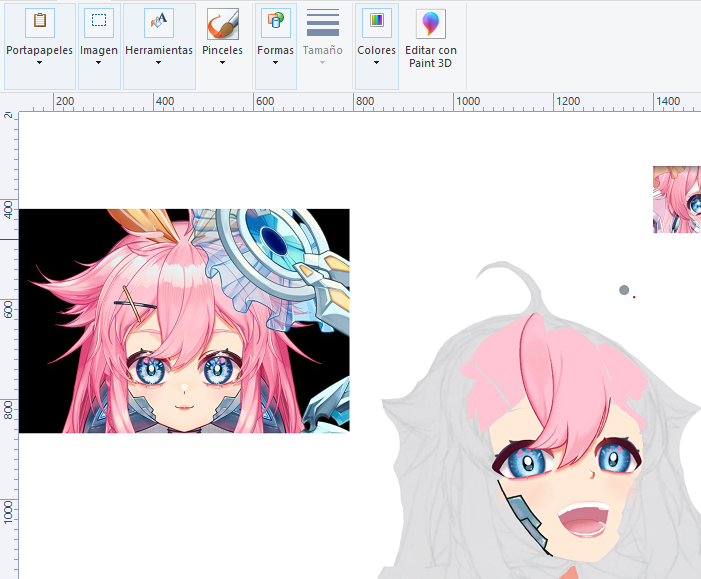Open the Herramientas tools icon

pyautogui.click(x=159, y=23)
